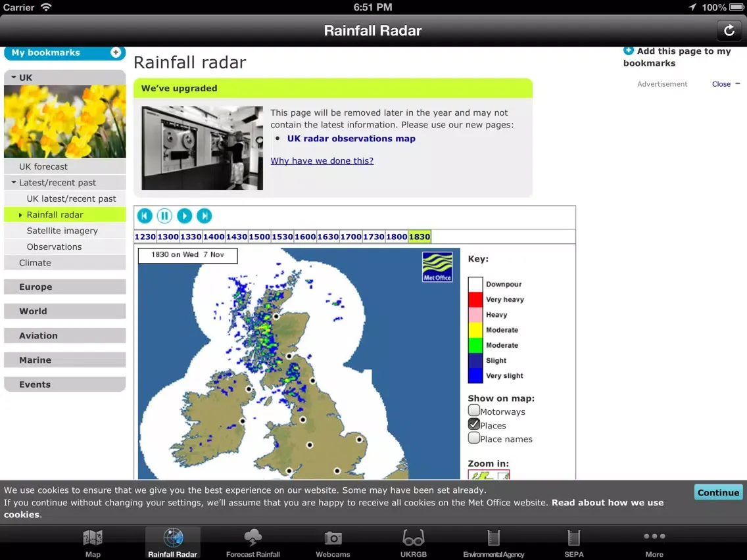The image size is (747, 560).
Task: Expand the World section
Action: [x=65, y=311]
